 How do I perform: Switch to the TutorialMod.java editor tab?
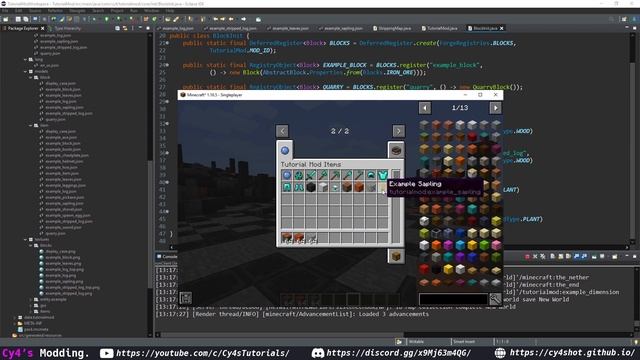(x=440, y=28)
